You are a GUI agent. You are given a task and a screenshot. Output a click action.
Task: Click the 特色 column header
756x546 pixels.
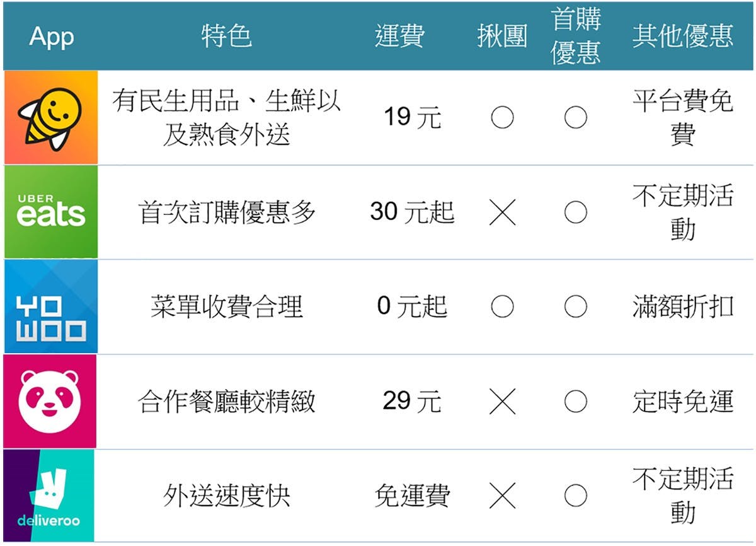pyautogui.click(x=227, y=36)
